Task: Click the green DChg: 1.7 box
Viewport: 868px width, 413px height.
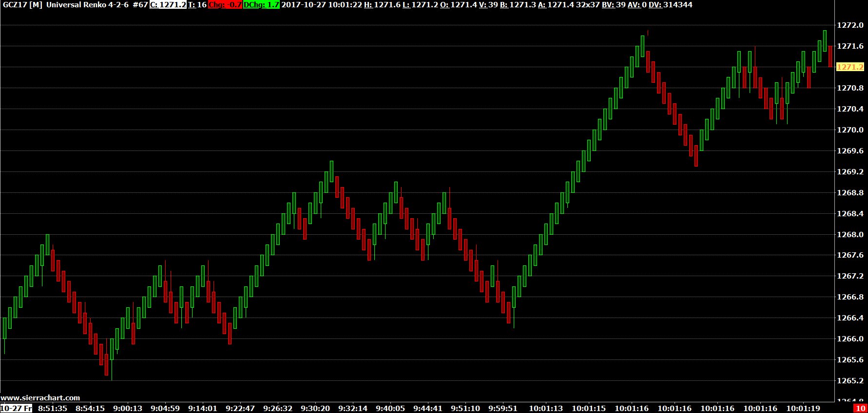Action: coord(261,5)
